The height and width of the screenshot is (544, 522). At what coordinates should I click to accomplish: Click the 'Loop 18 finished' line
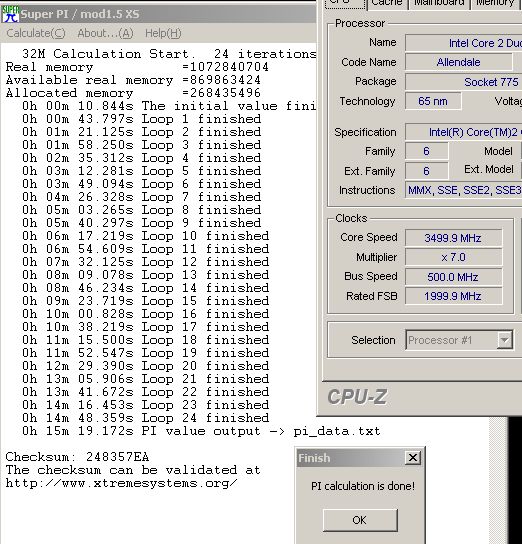tap(146, 340)
